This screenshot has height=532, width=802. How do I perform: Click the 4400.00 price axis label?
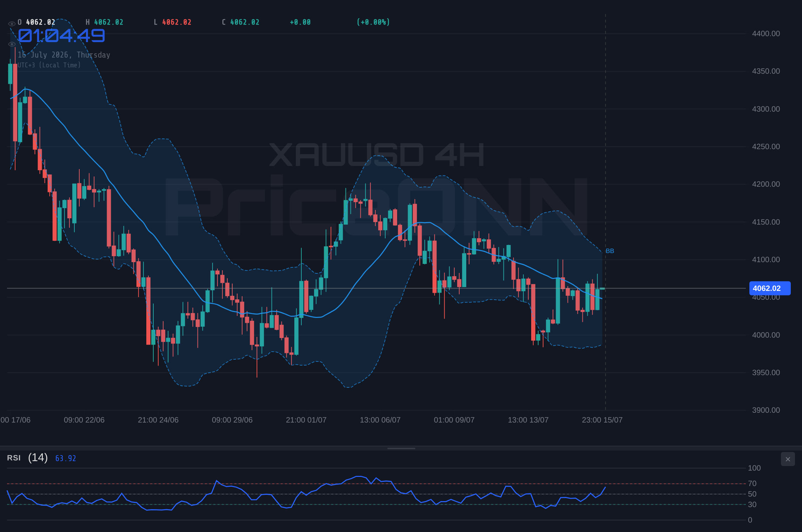point(766,34)
